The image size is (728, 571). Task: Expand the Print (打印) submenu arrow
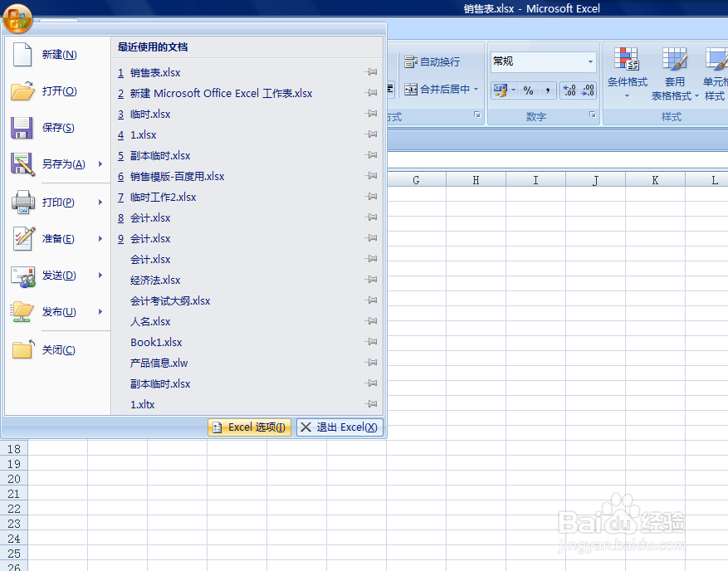pos(100,202)
